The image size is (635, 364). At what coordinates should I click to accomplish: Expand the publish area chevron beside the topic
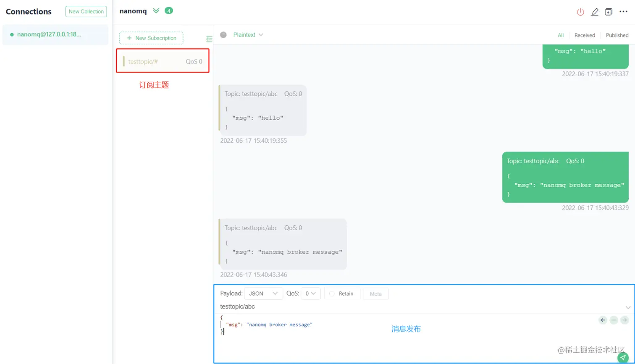coord(628,307)
